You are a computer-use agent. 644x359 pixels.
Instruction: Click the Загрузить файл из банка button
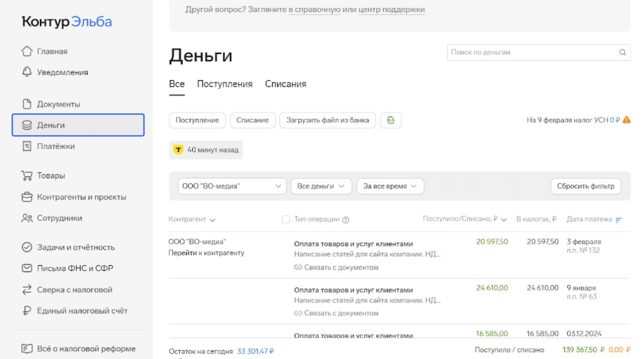[327, 120]
